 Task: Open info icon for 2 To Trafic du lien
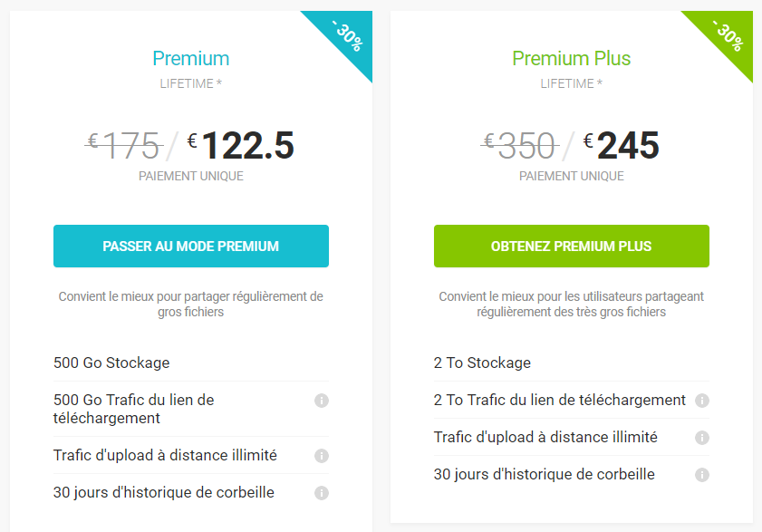point(701,401)
